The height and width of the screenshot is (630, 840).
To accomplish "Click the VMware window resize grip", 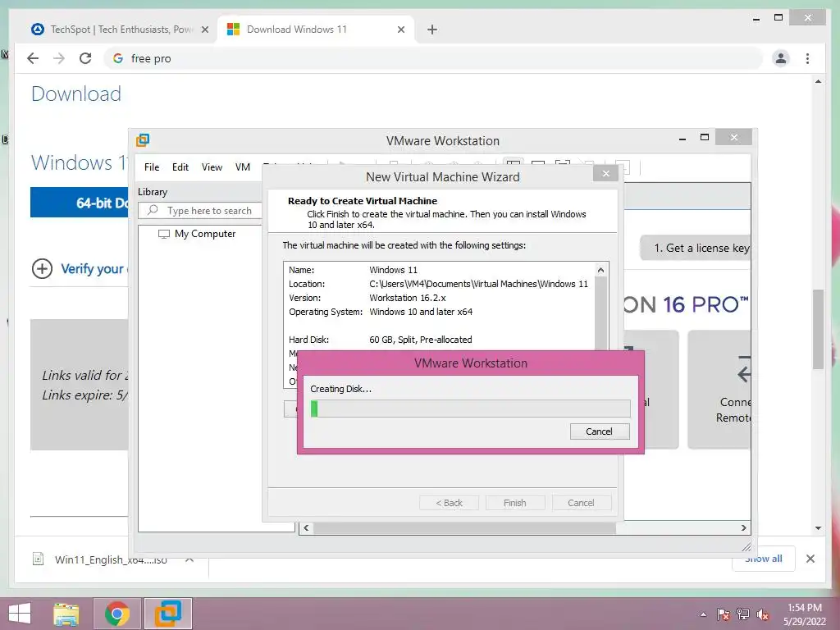I will [x=746, y=546].
